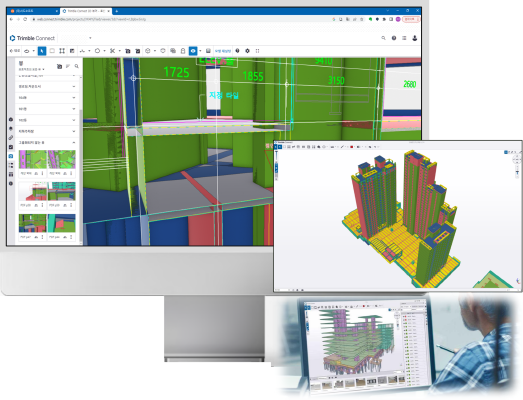Select the Trimble Connect 3D browser tab
Viewport: 523px width, 400px height.
pyautogui.click(x=85, y=11)
